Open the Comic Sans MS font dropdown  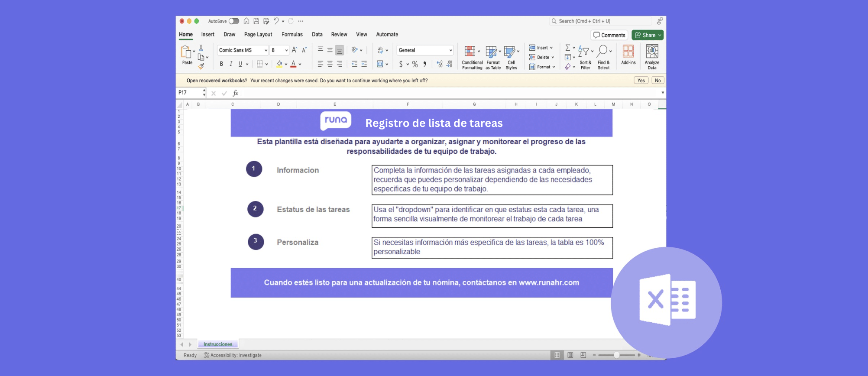tap(243, 50)
